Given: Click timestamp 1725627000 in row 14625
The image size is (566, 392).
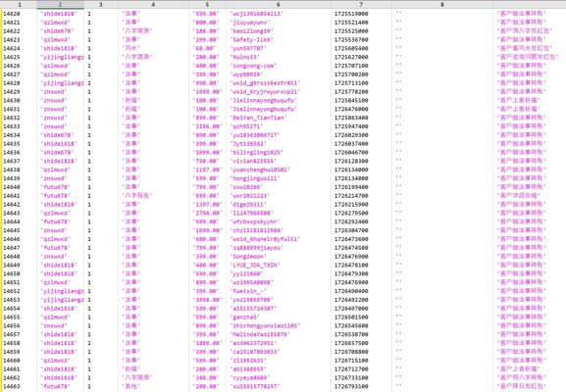Looking at the screenshot, I should pyautogui.click(x=351, y=57).
